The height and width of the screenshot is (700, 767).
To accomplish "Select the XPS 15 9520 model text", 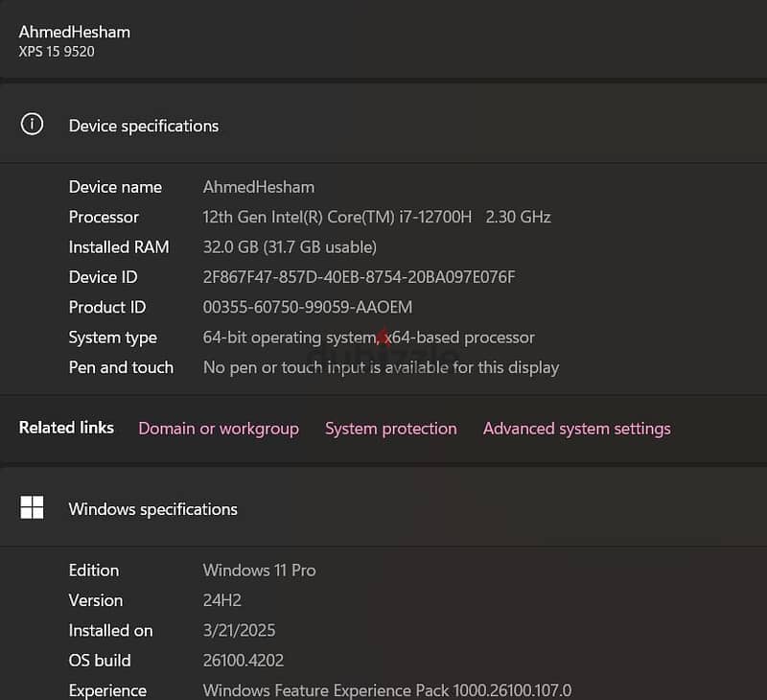I will [57, 52].
